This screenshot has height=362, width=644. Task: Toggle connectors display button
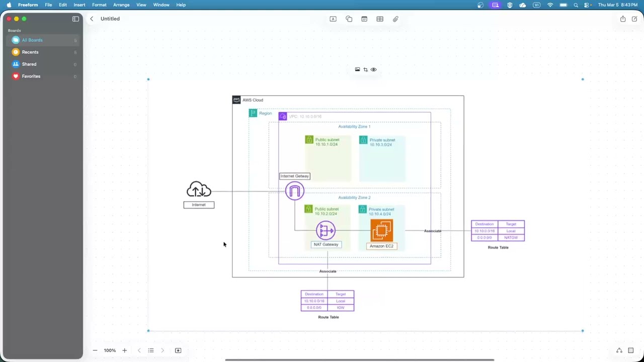coord(619,350)
